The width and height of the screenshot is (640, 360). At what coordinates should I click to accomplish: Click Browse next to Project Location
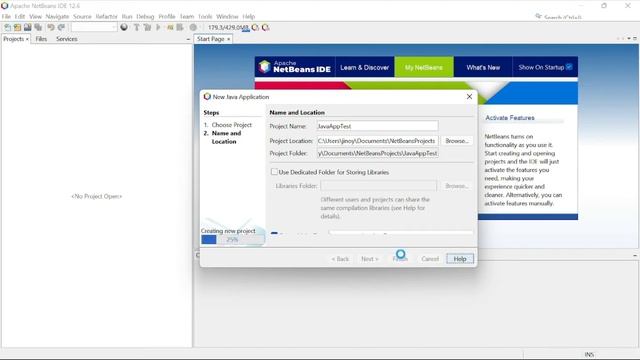(x=457, y=141)
